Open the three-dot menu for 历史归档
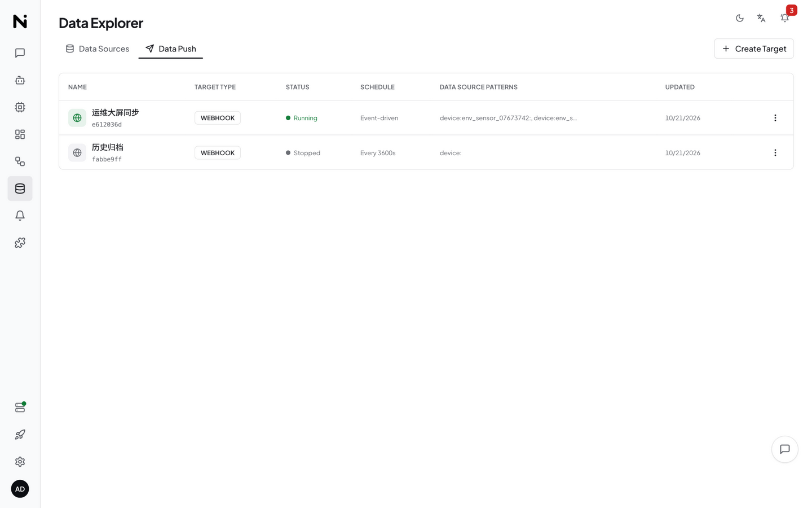The height and width of the screenshot is (508, 812). (775, 153)
